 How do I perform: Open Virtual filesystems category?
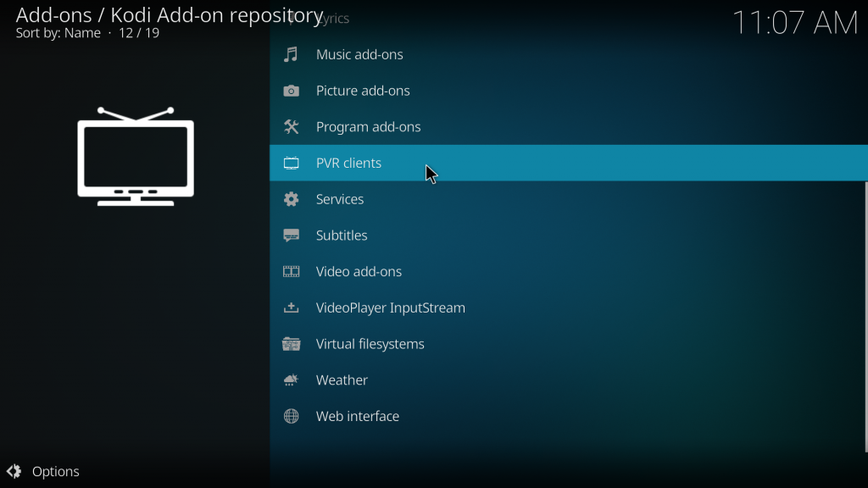click(x=569, y=344)
